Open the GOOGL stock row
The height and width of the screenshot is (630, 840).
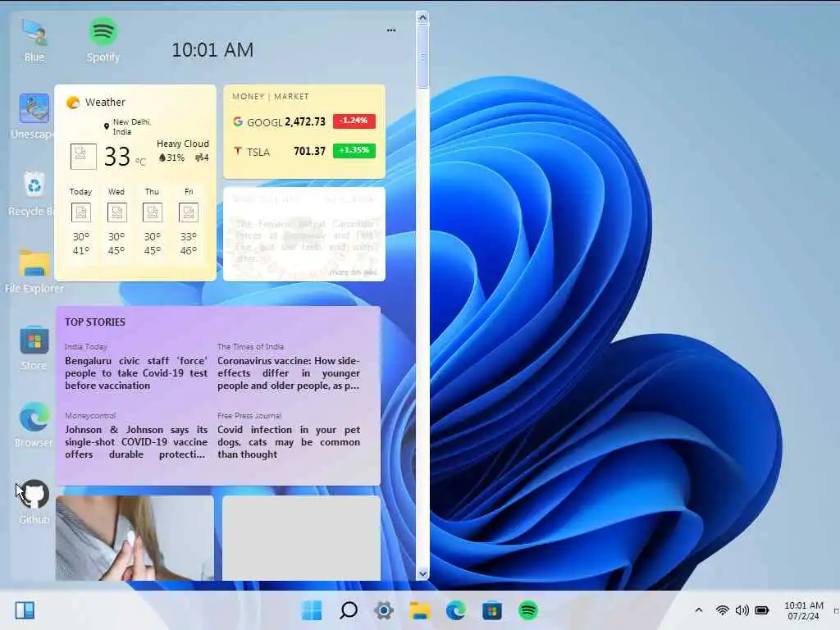pyautogui.click(x=304, y=121)
